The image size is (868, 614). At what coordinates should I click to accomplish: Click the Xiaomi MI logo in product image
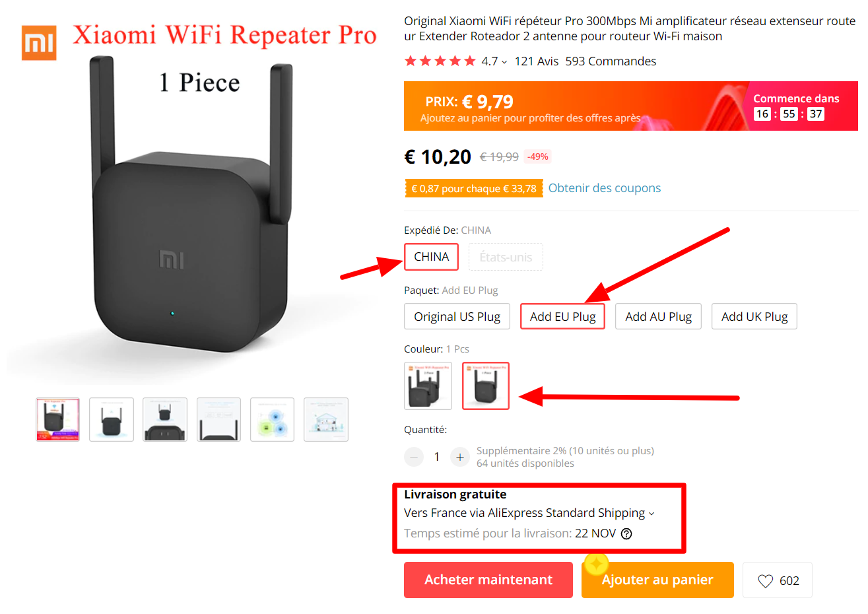[39, 43]
